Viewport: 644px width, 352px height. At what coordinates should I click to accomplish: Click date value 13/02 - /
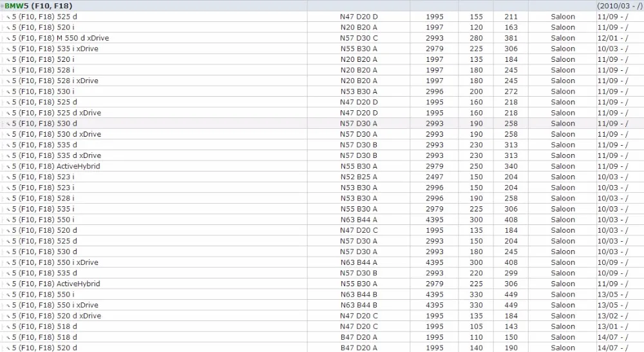[613, 316]
